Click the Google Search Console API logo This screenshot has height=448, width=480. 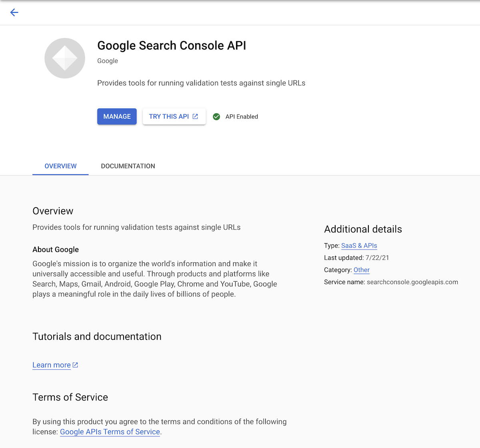tap(65, 58)
